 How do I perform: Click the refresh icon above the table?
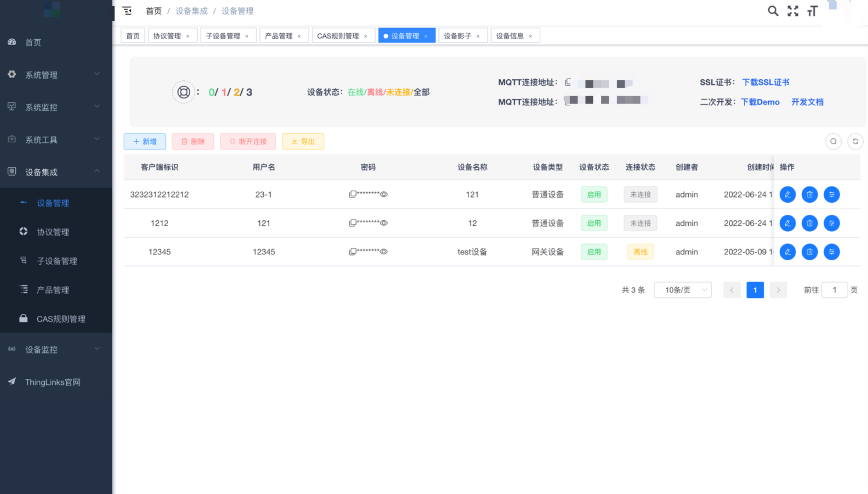coord(855,141)
